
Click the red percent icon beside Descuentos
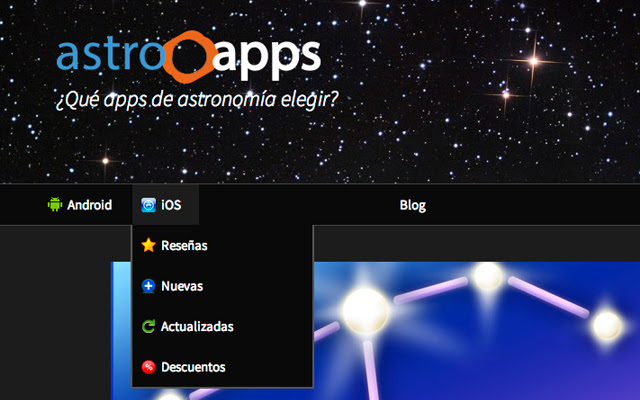pos(148,367)
